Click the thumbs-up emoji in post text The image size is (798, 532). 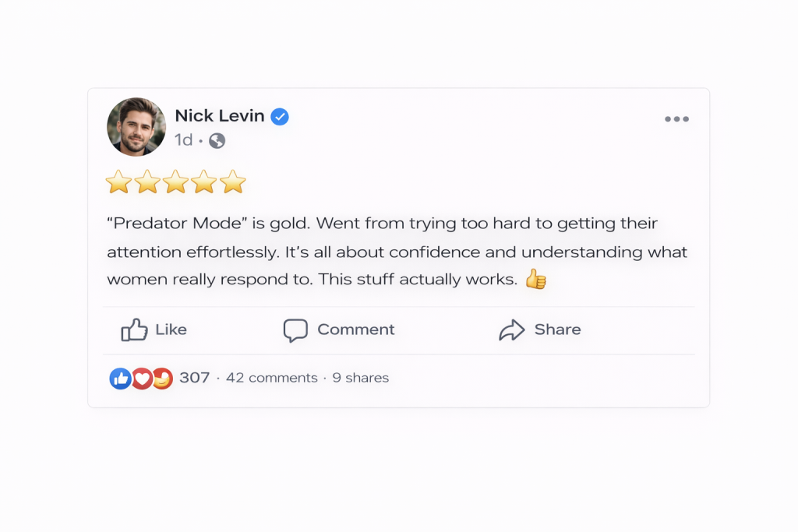[535, 279]
